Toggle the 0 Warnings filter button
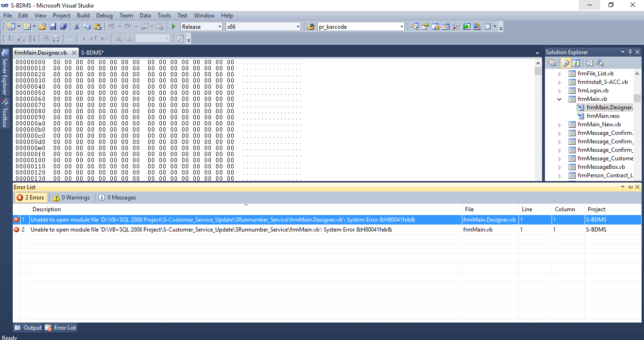Image resolution: width=644 pixels, height=340 pixels. [x=71, y=198]
